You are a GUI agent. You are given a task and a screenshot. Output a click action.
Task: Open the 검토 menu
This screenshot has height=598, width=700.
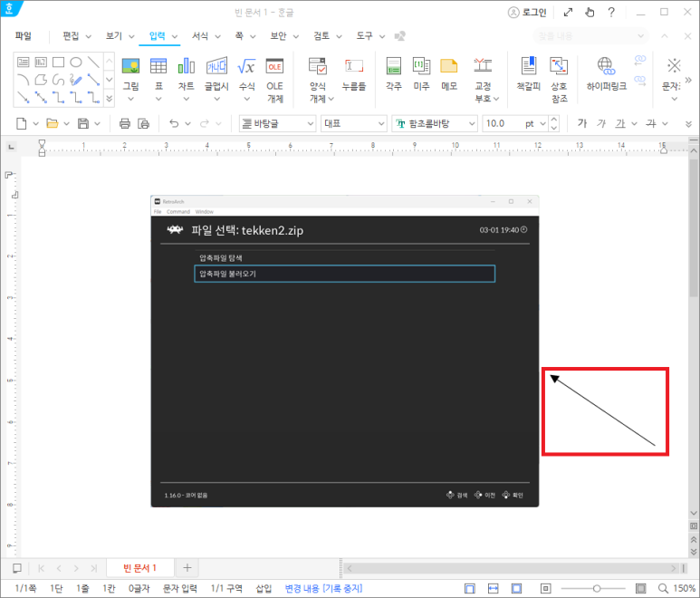321,36
